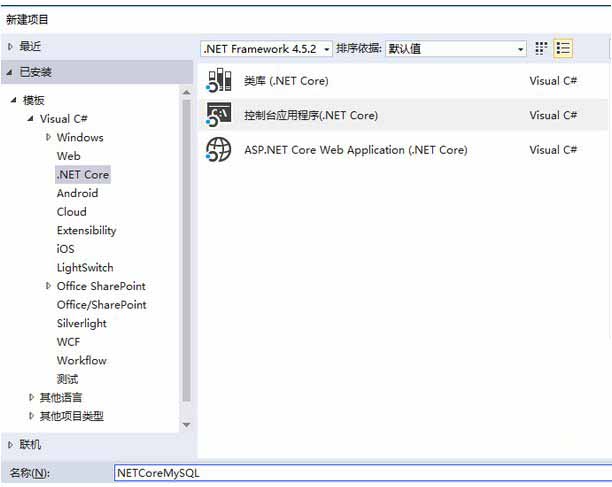612x487 pixels.
Task: Open the Cloud template category
Action: (x=72, y=212)
